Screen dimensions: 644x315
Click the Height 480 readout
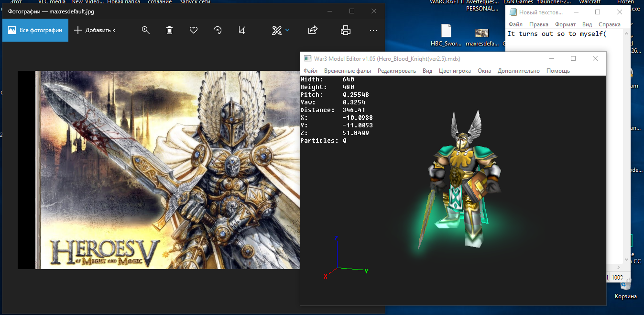point(327,87)
